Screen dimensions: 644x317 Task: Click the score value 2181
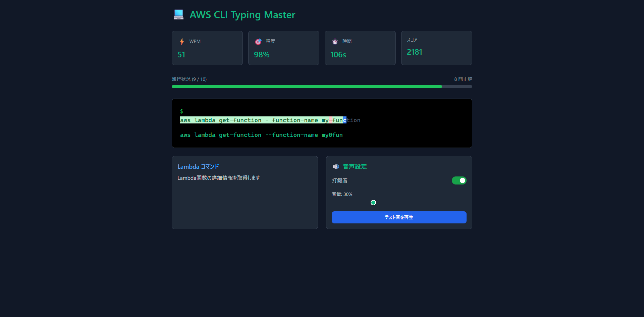(415, 52)
